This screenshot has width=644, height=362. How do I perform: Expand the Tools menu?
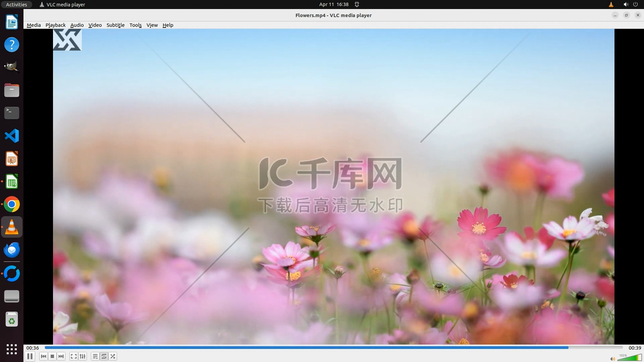pyautogui.click(x=136, y=25)
